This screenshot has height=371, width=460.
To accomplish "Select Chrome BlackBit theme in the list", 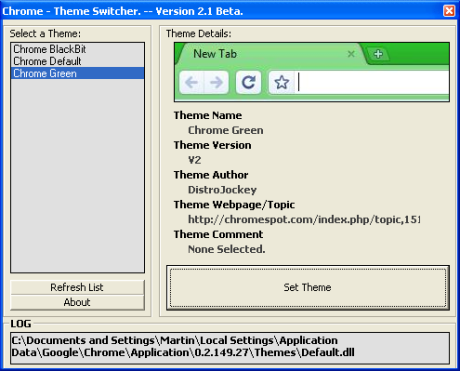I will tap(77, 49).
